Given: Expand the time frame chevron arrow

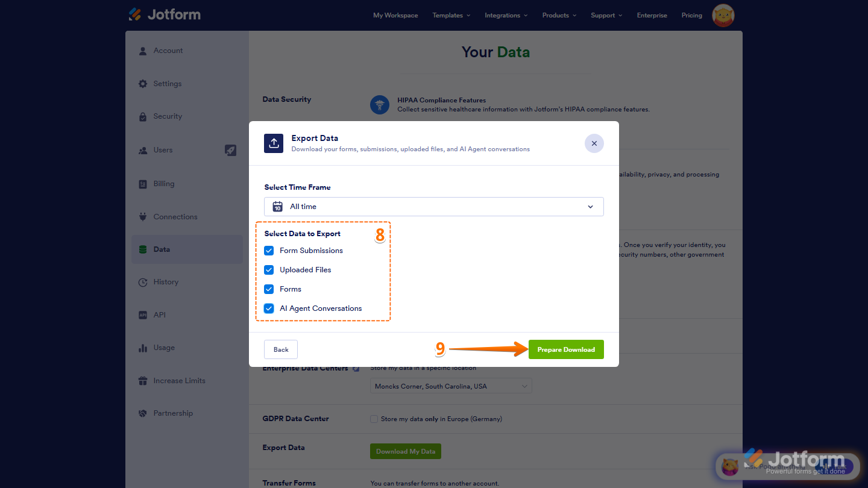Looking at the screenshot, I should (590, 207).
